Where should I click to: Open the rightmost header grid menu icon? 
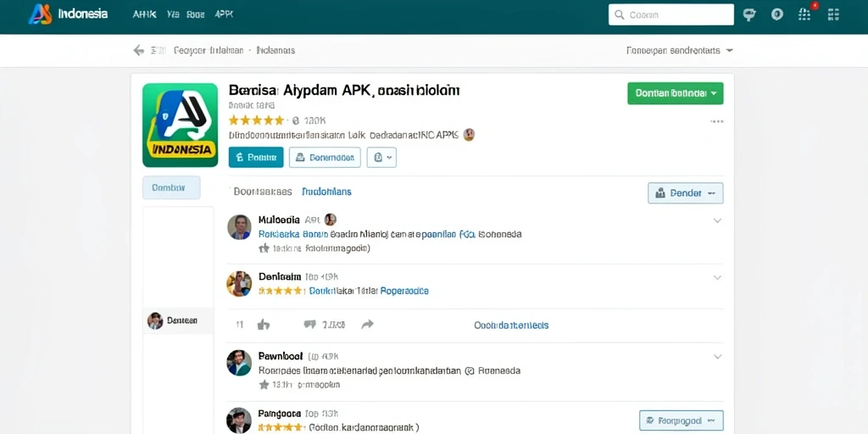[833, 14]
